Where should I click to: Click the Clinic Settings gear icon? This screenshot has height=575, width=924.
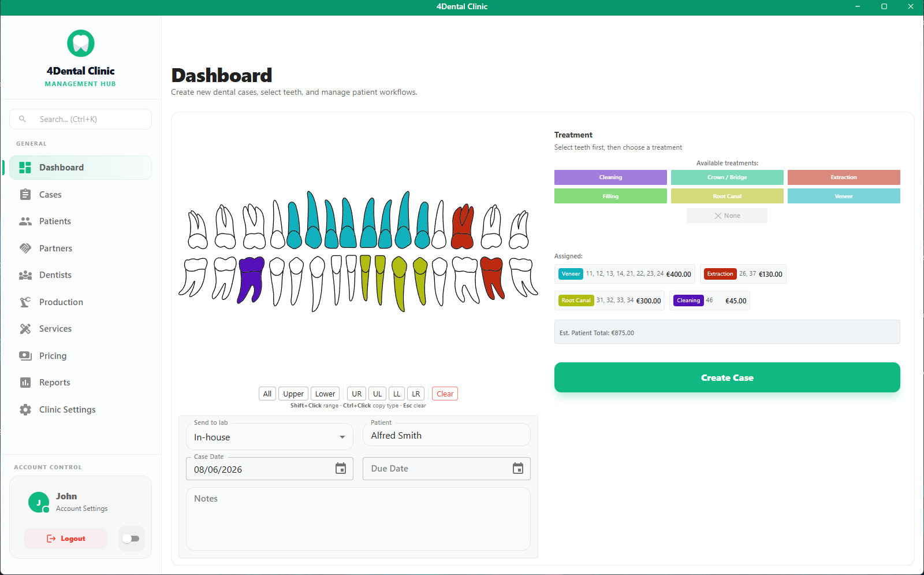coord(25,410)
